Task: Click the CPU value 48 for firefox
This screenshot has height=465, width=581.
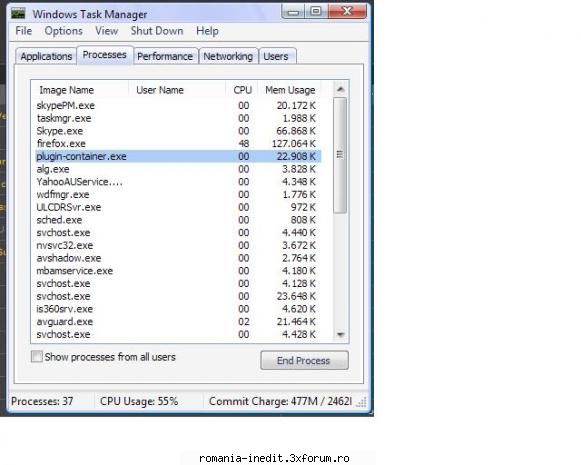Action: pos(243,143)
